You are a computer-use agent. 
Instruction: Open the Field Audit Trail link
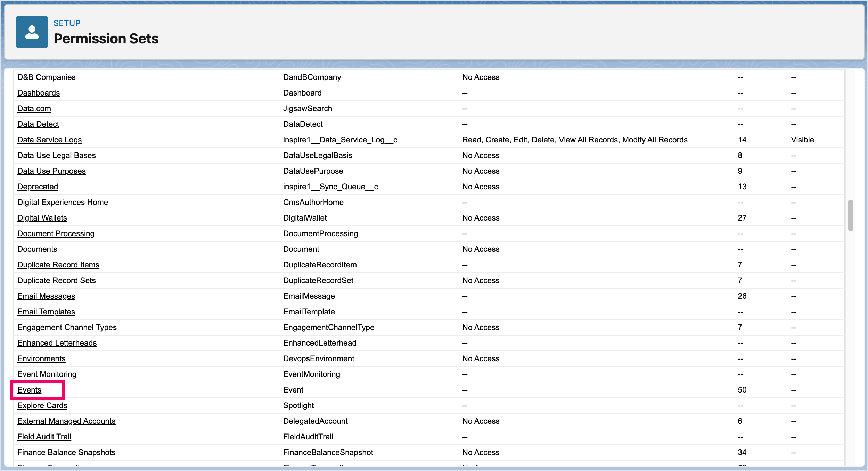[x=44, y=437]
